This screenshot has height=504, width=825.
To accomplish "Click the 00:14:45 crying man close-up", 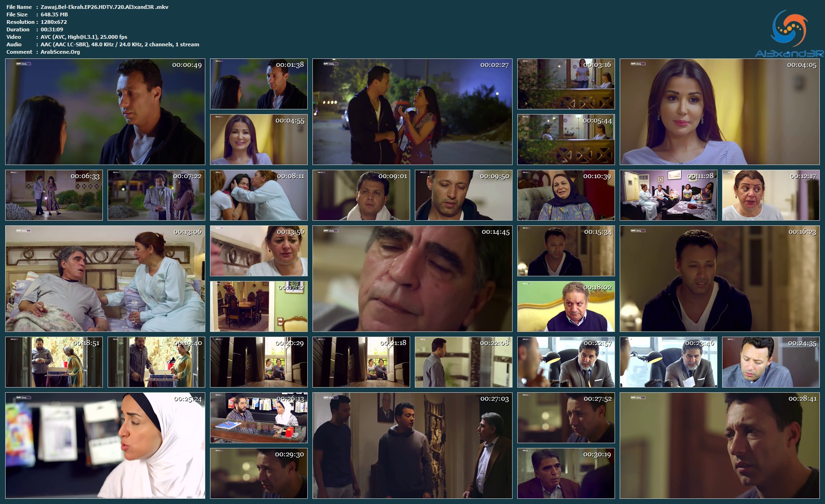I will [412, 279].
